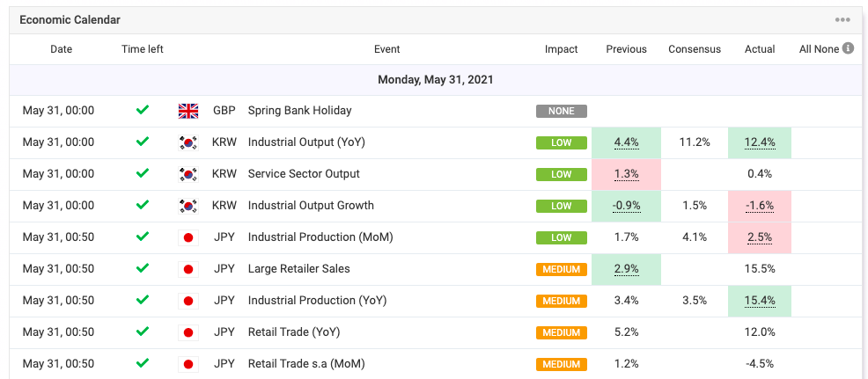
Task: Open the Large Retailer Sales event
Action: tap(299, 269)
